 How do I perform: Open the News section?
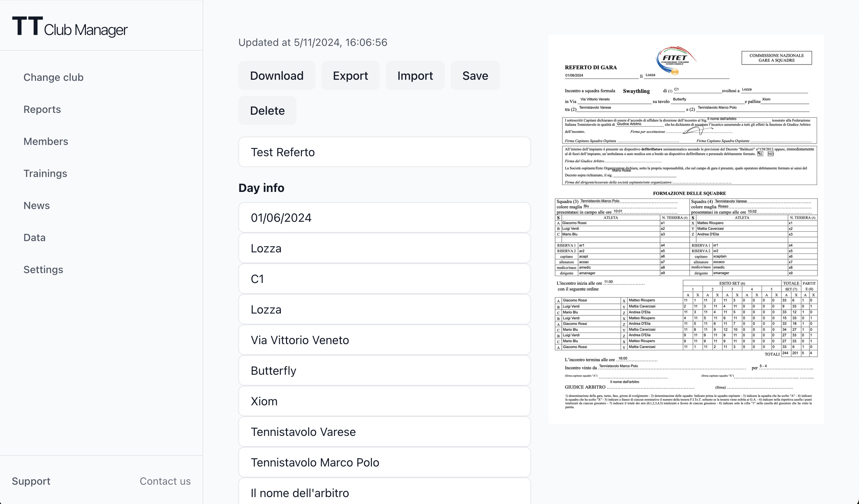pyautogui.click(x=37, y=205)
